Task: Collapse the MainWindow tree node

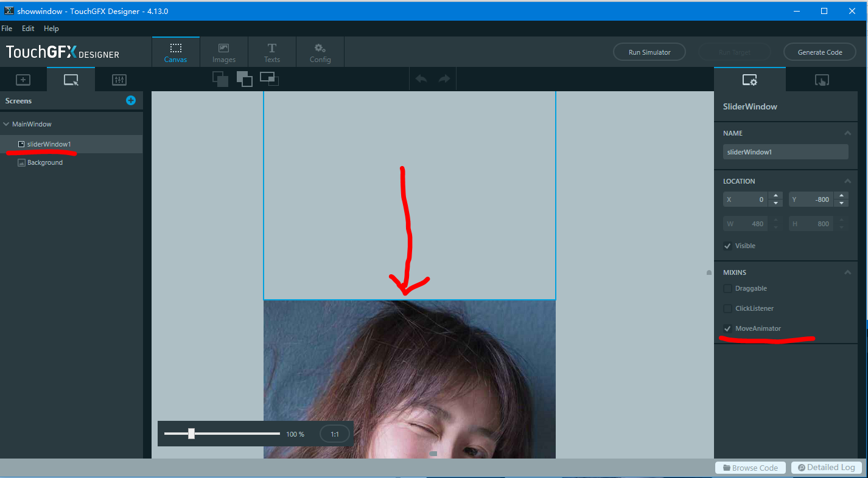Action: (x=6, y=123)
